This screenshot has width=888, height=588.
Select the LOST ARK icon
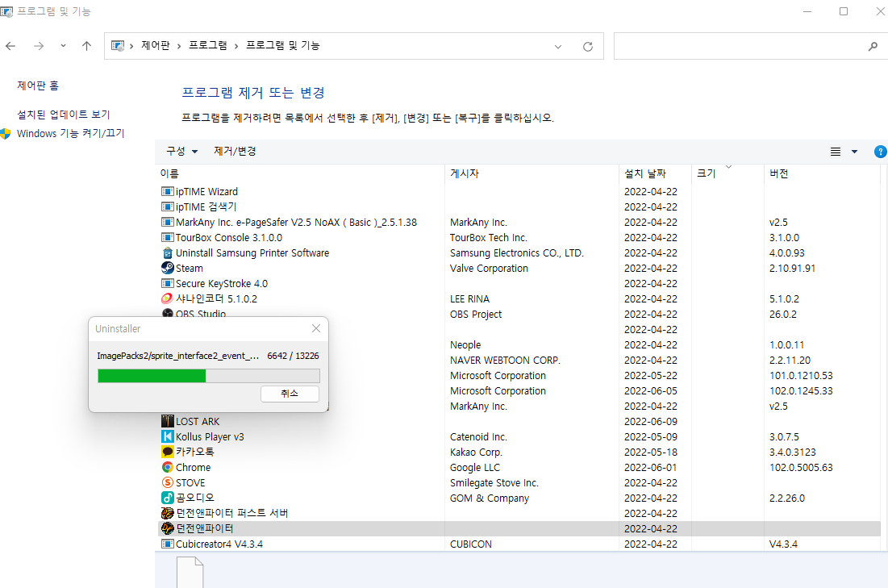coord(167,421)
